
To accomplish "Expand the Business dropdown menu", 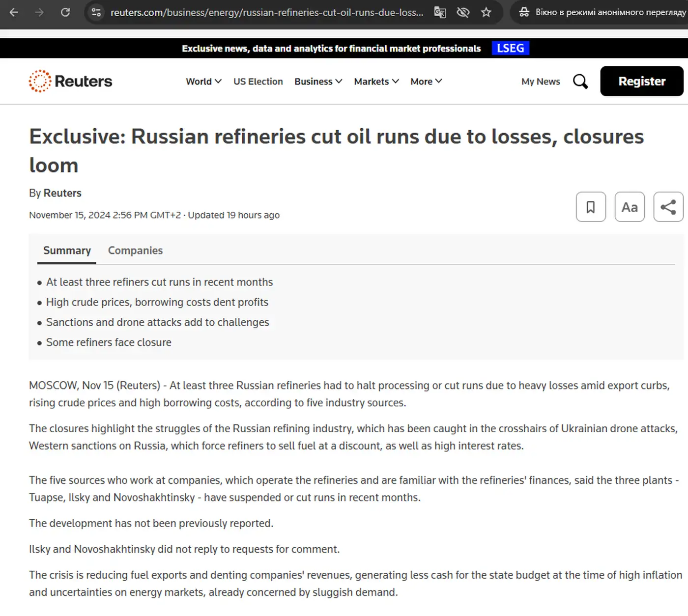I will tap(318, 82).
